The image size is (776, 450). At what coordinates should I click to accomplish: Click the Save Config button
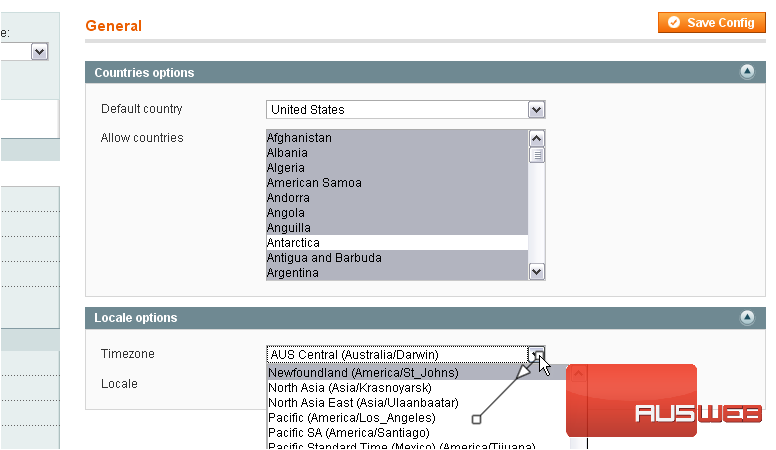coord(712,23)
